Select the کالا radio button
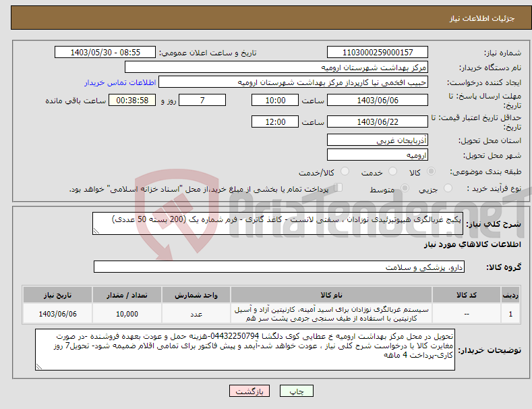Image resolution: width=532 pixels, height=409 pixels. (431, 171)
